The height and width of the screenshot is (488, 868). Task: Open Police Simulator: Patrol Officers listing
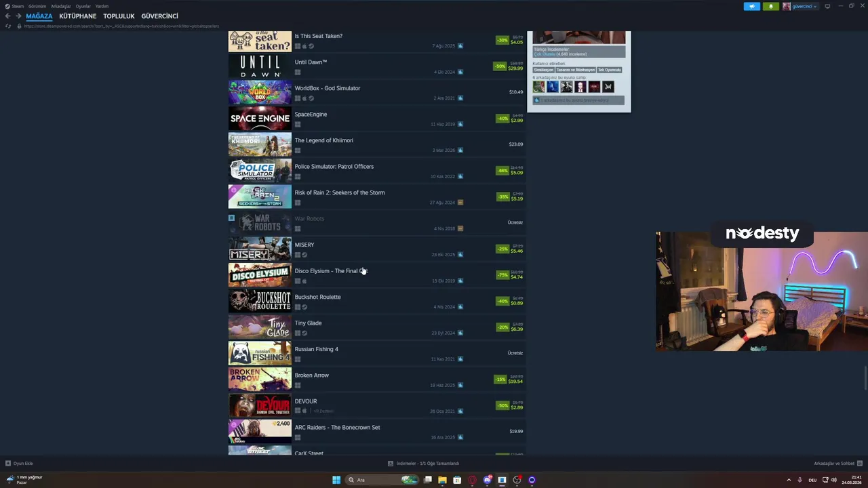pyautogui.click(x=377, y=171)
